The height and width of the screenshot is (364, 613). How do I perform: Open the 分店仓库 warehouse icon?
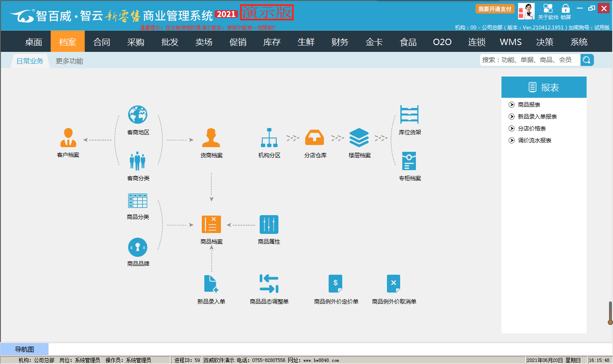(315, 138)
